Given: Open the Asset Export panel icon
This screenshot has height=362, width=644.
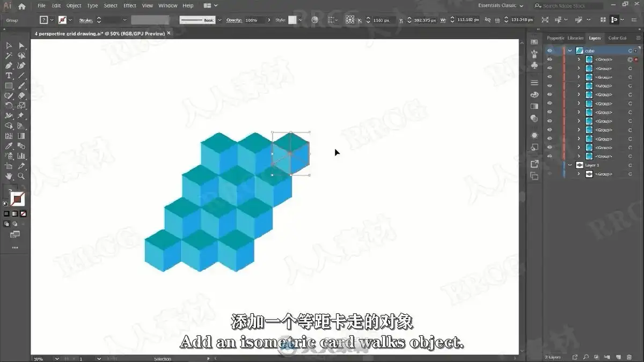Looking at the screenshot, I should coord(534,164).
